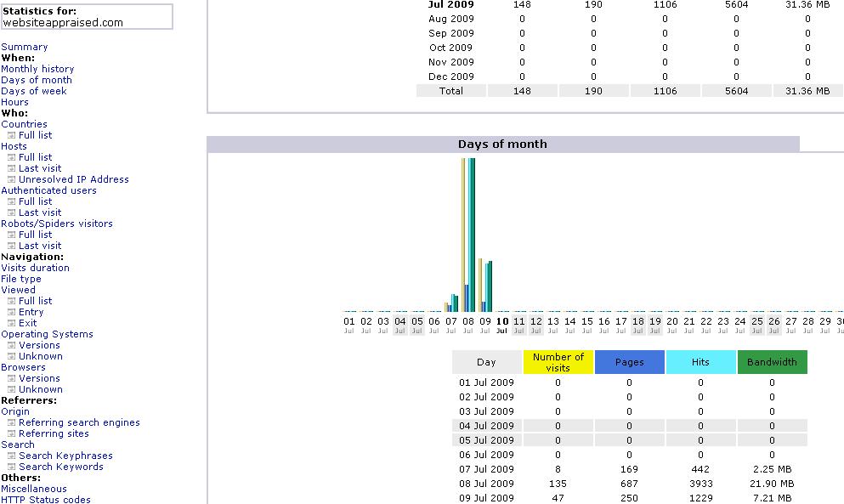This screenshot has height=504, width=844.
Task: Click the blue Pages header
Action: (x=629, y=362)
